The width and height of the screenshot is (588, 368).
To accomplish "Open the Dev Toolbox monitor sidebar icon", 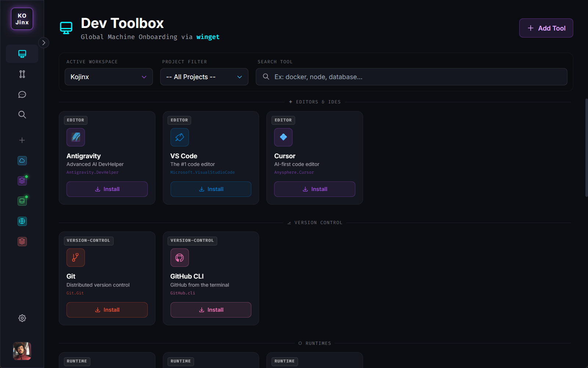I will [22, 54].
